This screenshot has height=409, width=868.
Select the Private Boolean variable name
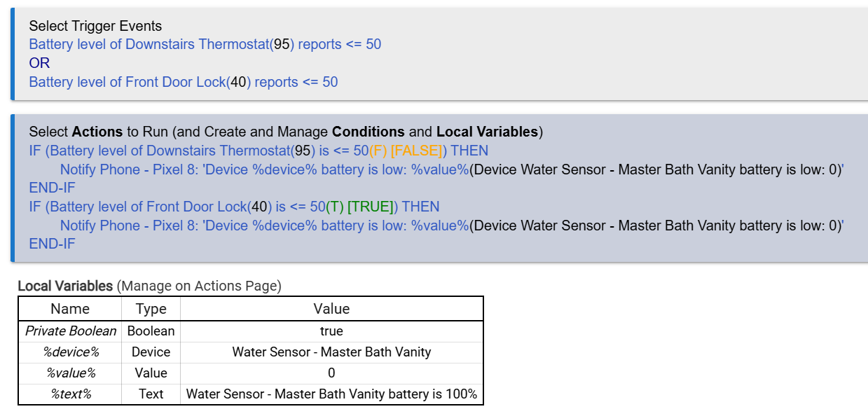(x=70, y=331)
